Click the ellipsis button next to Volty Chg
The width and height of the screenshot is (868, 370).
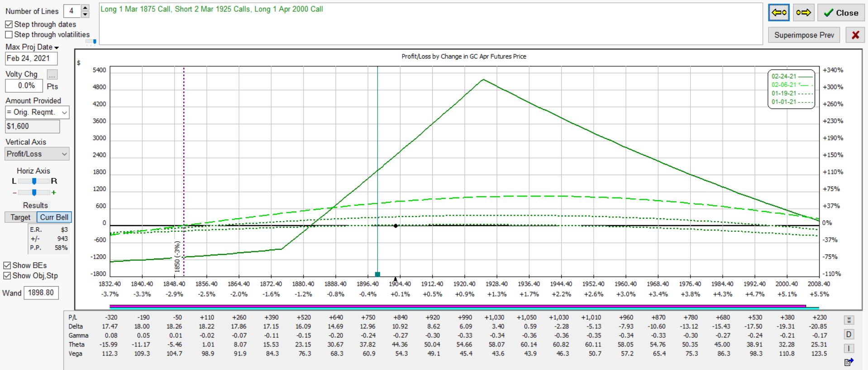tap(52, 75)
